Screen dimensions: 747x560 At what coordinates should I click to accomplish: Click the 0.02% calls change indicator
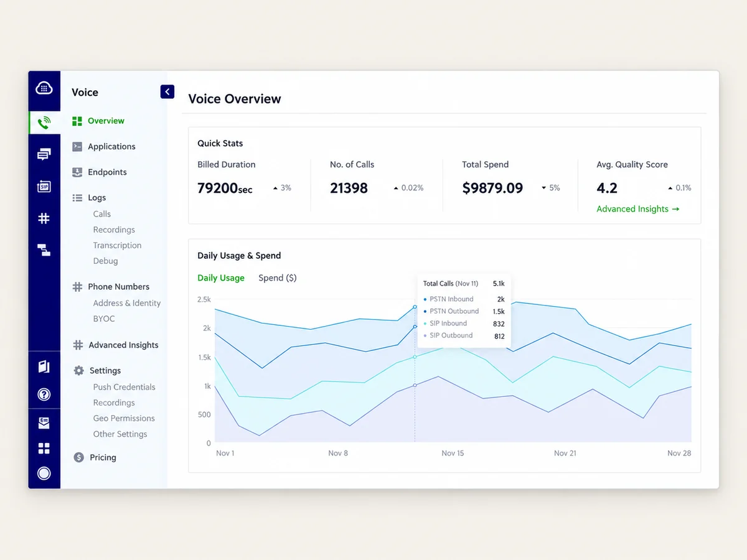[408, 188]
